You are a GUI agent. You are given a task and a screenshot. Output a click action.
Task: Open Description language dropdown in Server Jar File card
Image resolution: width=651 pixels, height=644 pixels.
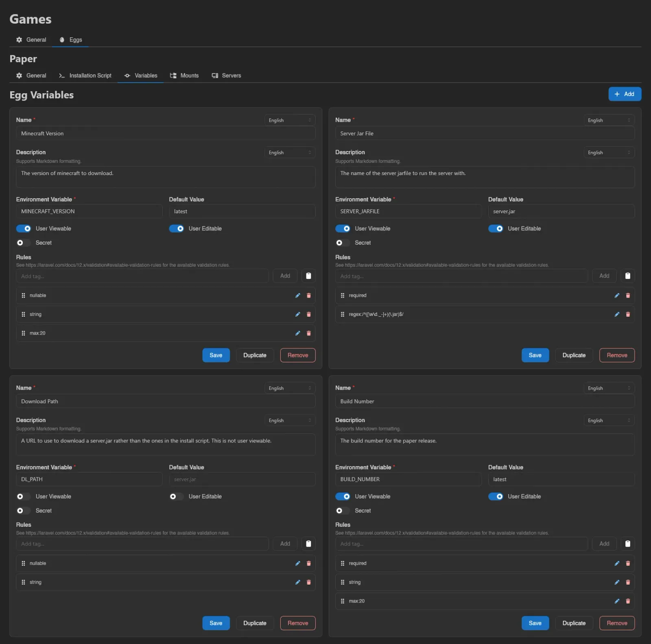coord(609,152)
